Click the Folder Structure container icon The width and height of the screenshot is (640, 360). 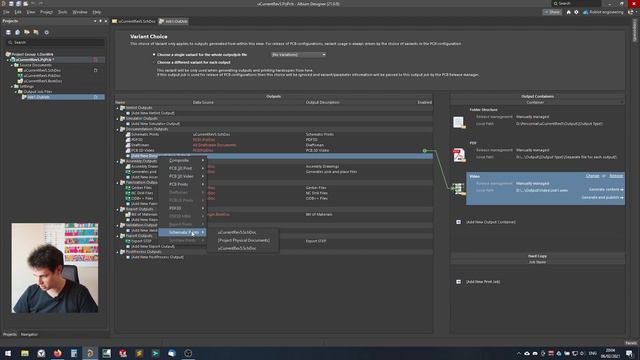(459, 122)
